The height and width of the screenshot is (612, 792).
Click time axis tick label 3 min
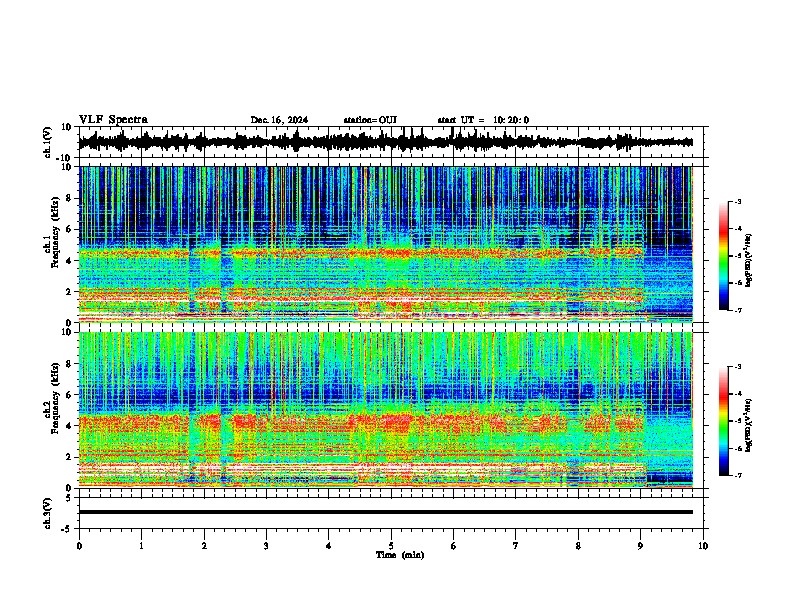[x=266, y=546]
